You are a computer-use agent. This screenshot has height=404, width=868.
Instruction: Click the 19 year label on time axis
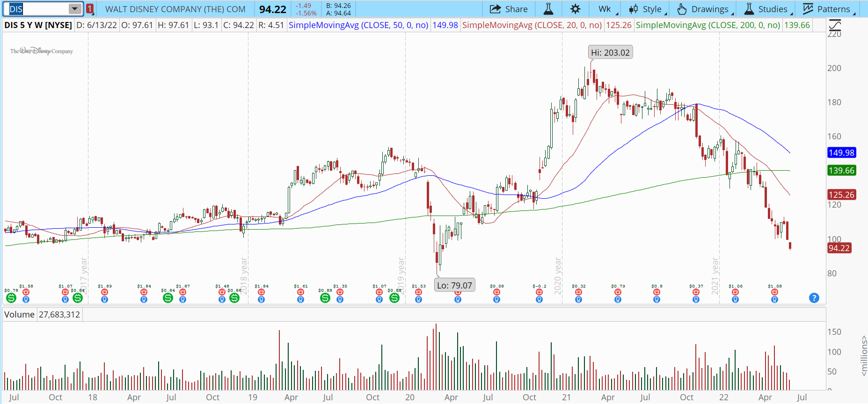click(x=253, y=397)
